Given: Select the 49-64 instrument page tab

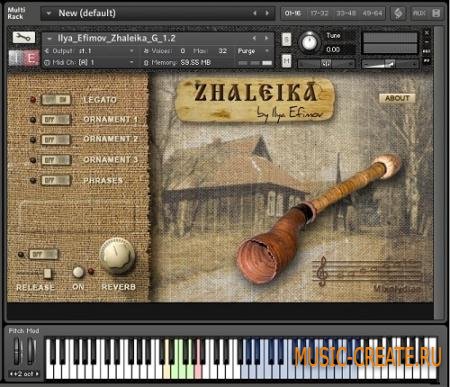Looking at the screenshot, I should point(372,13).
